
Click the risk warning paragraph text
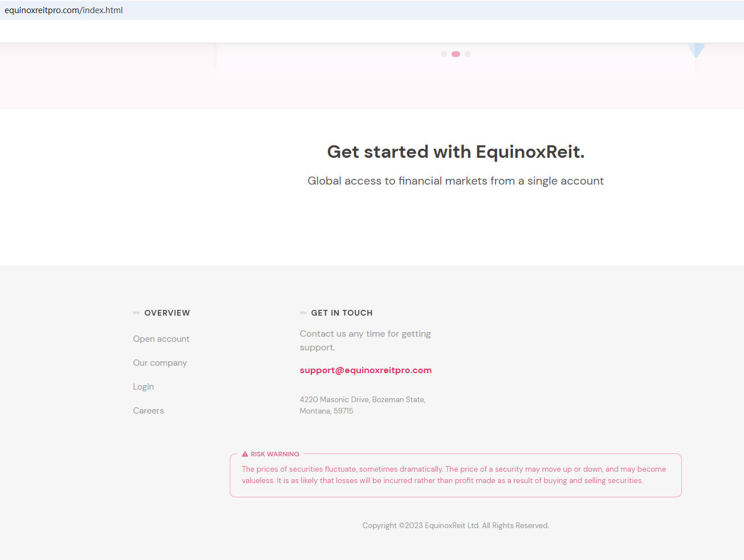[x=454, y=475]
